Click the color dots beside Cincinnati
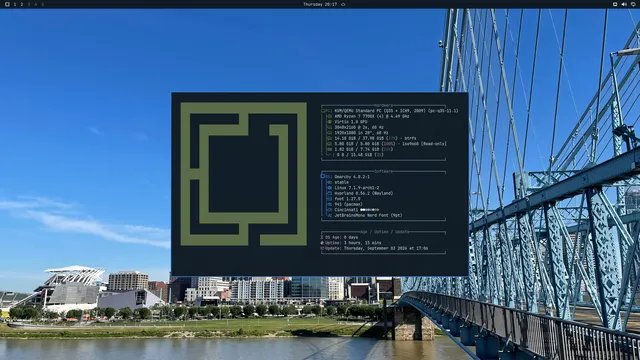 click(369, 210)
